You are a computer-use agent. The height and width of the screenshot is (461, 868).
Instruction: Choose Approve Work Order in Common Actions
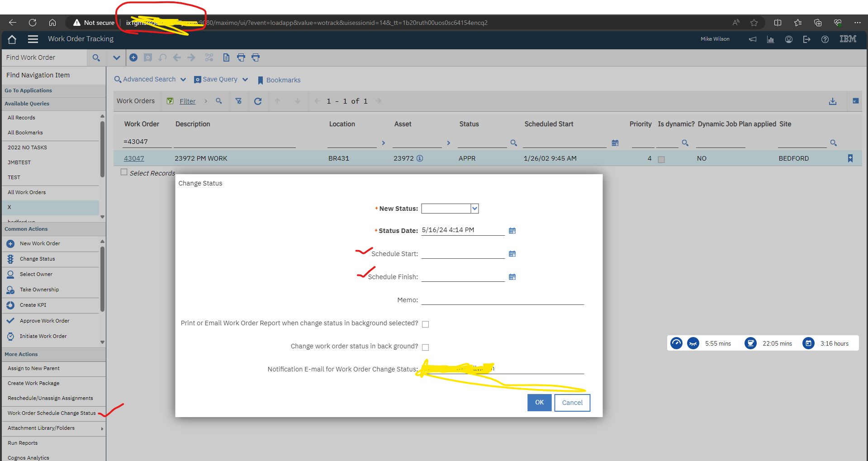tap(44, 321)
